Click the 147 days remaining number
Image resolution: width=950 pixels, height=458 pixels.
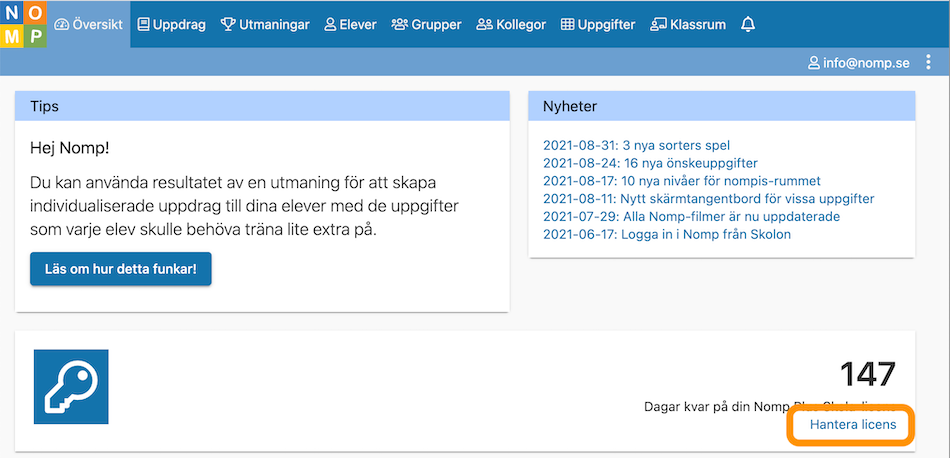(x=868, y=374)
